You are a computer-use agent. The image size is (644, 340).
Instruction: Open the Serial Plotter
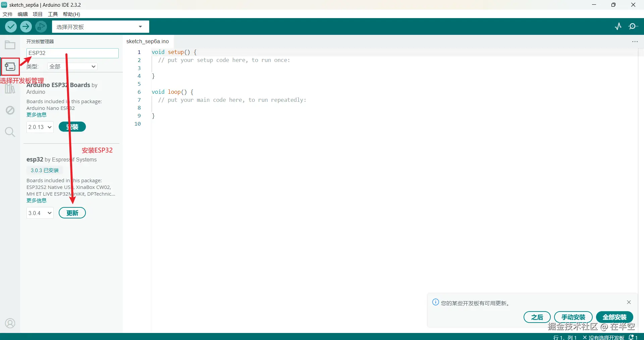(x=618, y=26)
